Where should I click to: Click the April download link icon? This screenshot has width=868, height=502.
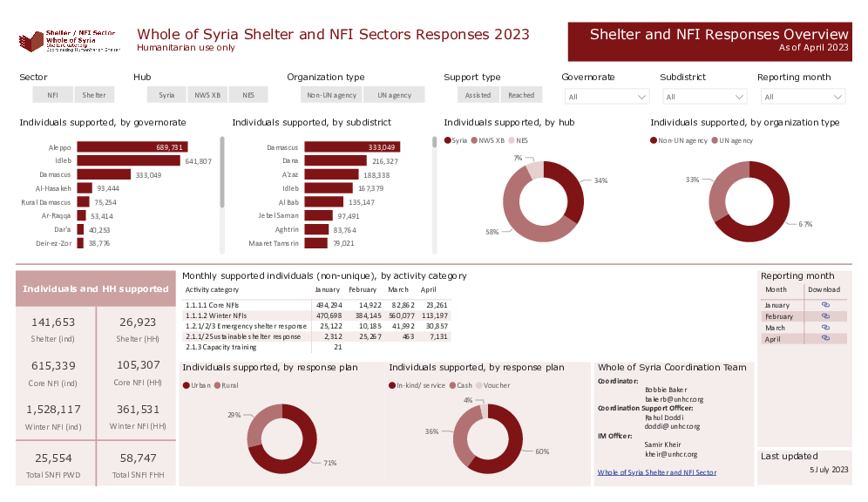[x=824, y=339]
